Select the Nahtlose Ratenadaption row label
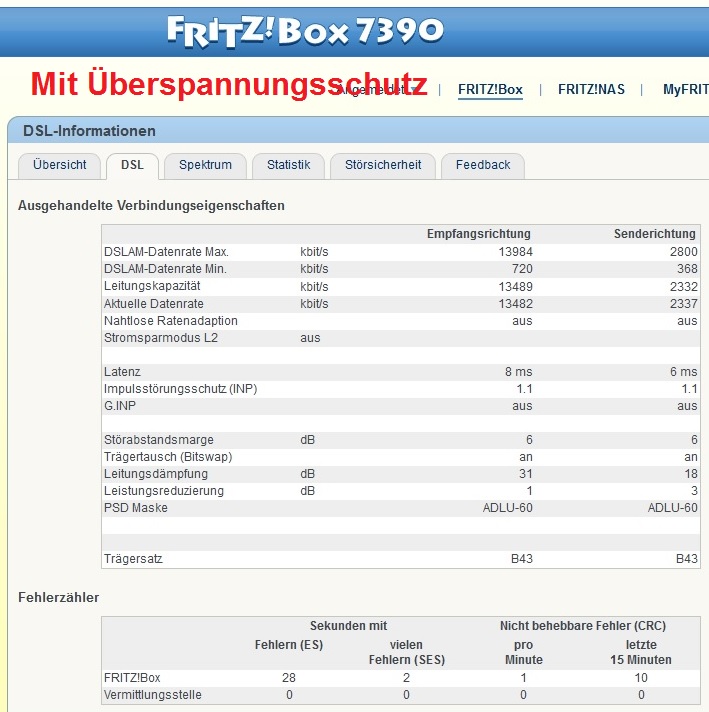This screenshot has width=709, height=712. tap(171, 321)
